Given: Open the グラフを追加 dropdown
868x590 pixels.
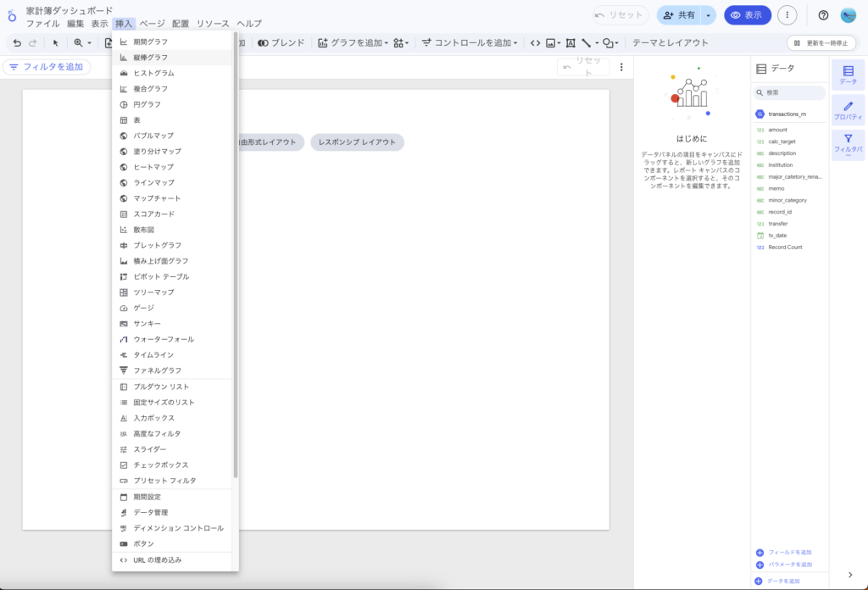Looking at the screenshot, I should (353, 42).
